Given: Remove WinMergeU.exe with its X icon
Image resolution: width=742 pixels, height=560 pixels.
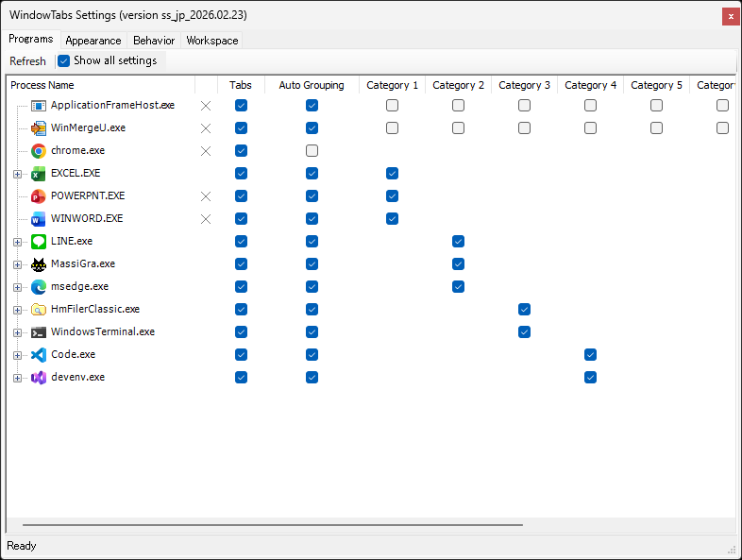Looking at the screenshot, I should point(206,128).
